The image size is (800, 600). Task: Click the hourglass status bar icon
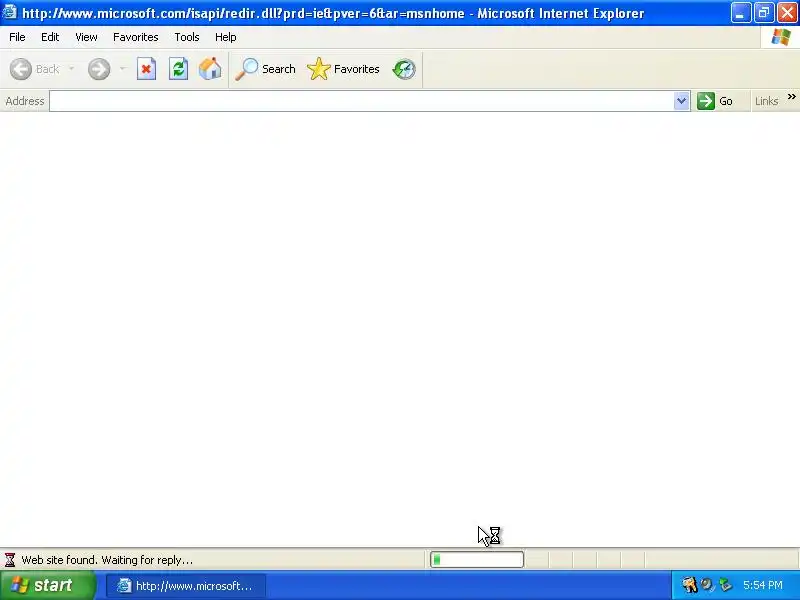(10, 560)
